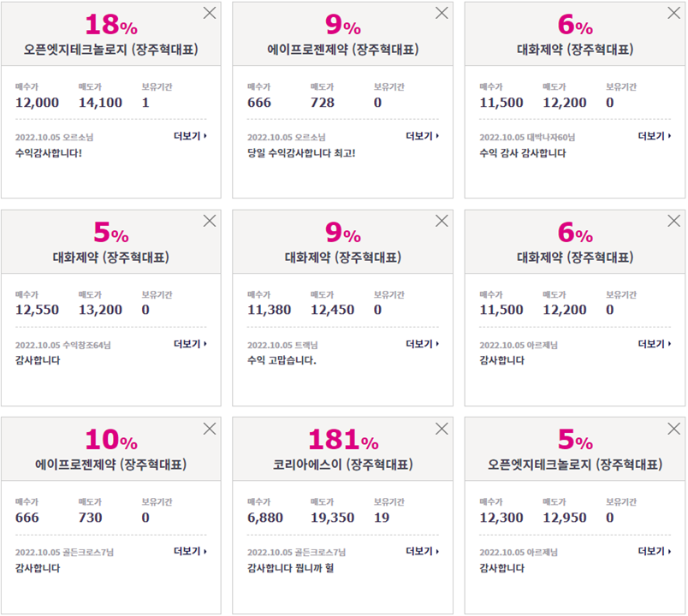The width and height of the screenshot is (688, 616).
Task: Close the 9% 대화제약 card
Action: (x=442, y=221)
